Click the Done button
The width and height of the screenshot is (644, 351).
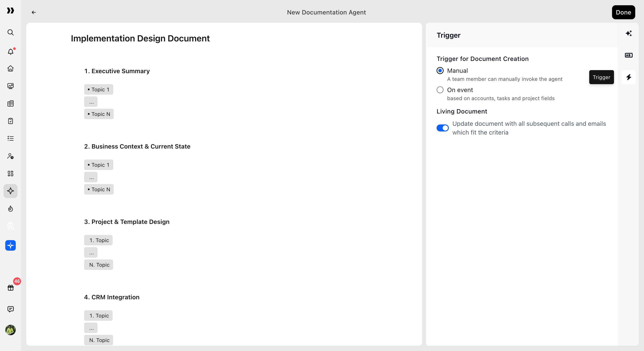coord(623,12)
